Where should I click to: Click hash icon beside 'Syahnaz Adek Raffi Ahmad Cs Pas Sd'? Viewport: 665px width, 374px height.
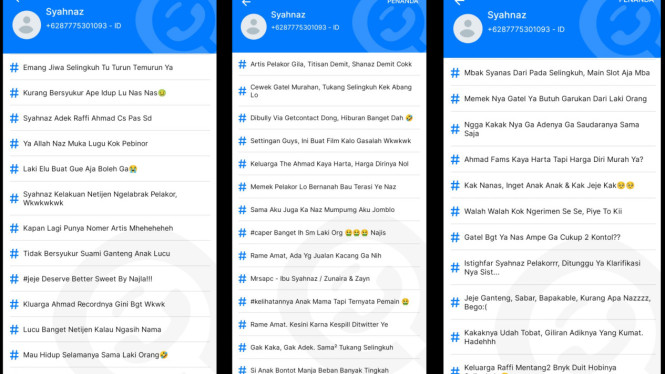pyautogui.click(x=14, y=118)
